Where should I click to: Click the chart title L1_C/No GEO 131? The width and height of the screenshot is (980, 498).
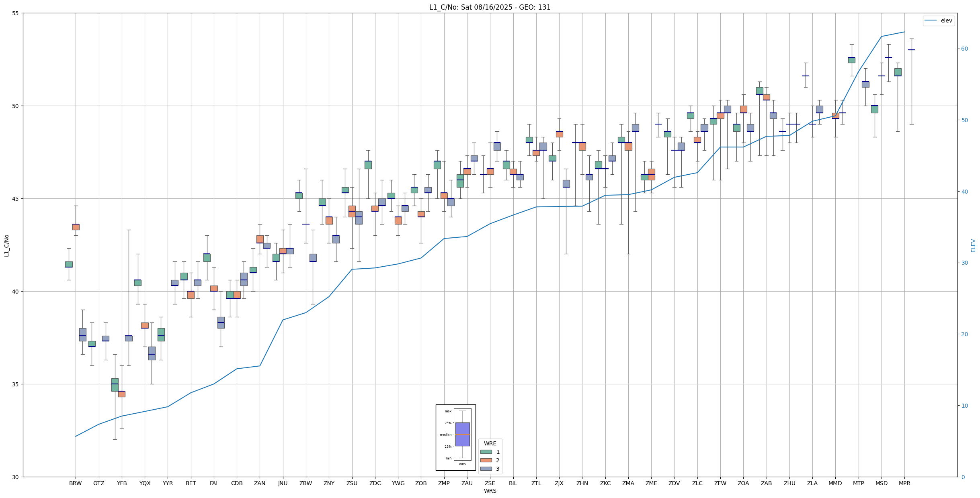(x=490, y=7)
